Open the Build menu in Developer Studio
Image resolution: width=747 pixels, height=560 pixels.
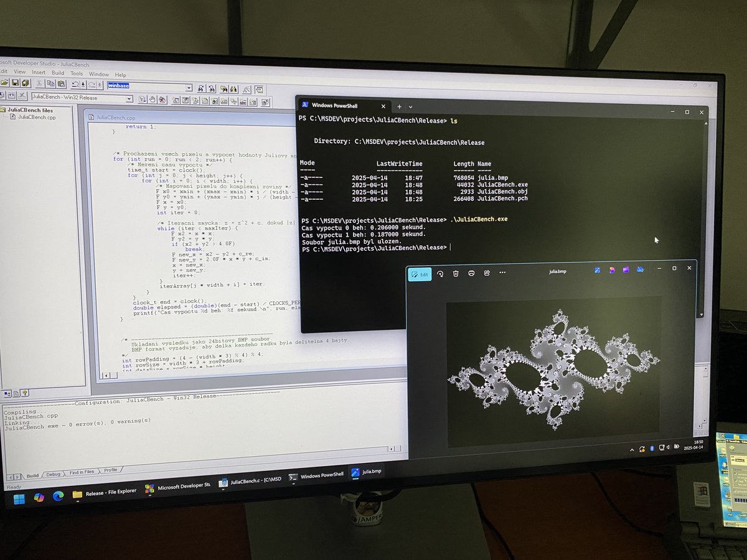coord(58,73)
